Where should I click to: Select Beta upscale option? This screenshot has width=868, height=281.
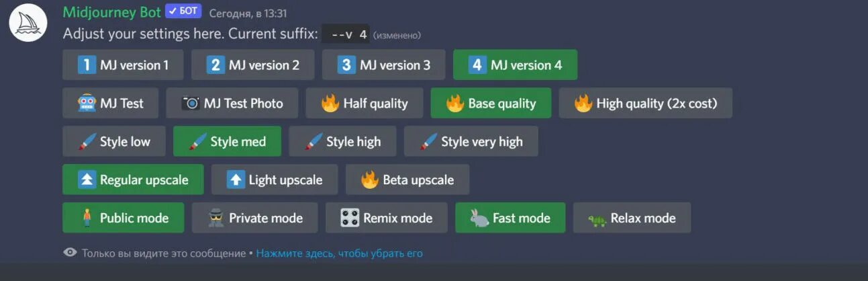click(407, 179)
